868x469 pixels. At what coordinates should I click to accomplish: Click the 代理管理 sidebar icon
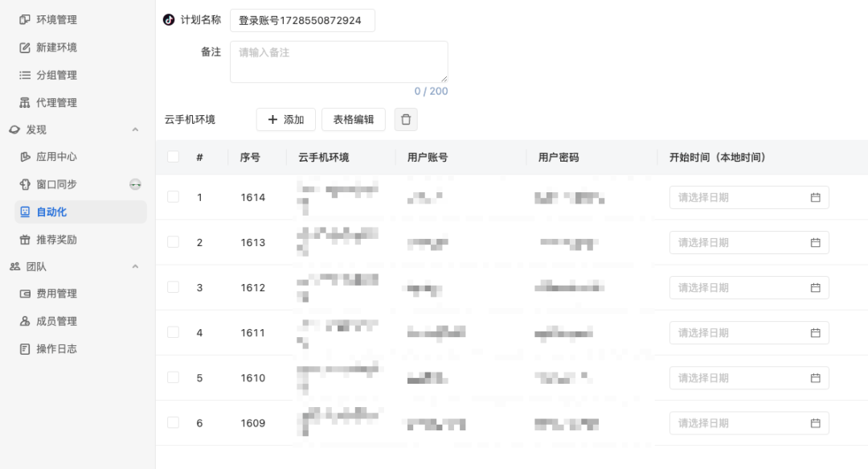(x=25, y=103)
